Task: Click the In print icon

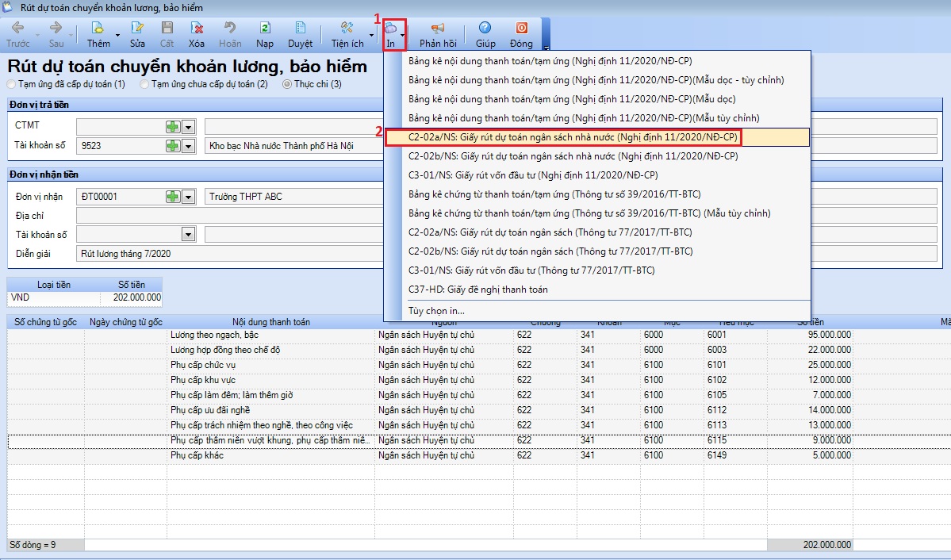Action: 391,28
